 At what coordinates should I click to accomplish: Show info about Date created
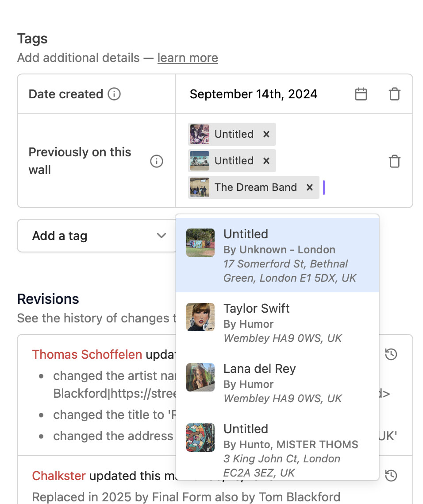pyautogui.click(x=114, y=94)
